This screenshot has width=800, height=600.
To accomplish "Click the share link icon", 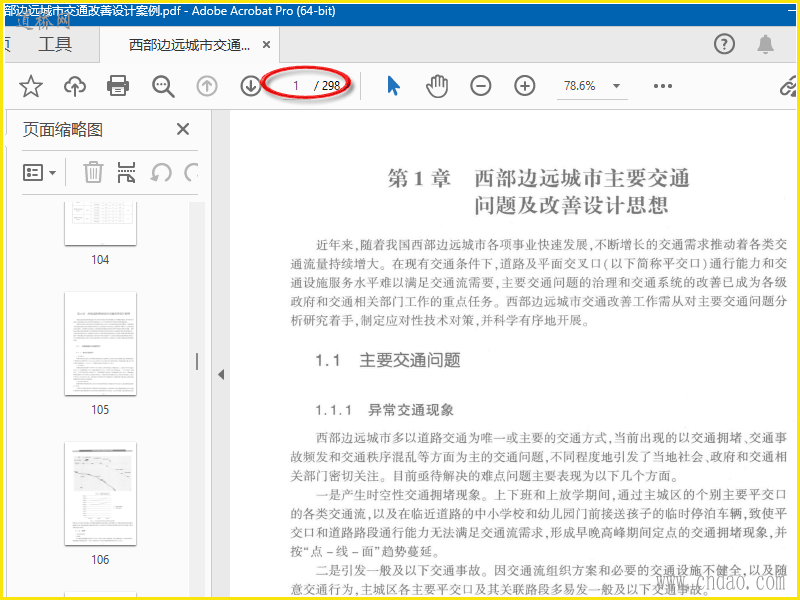I will (x=789, y=86).
